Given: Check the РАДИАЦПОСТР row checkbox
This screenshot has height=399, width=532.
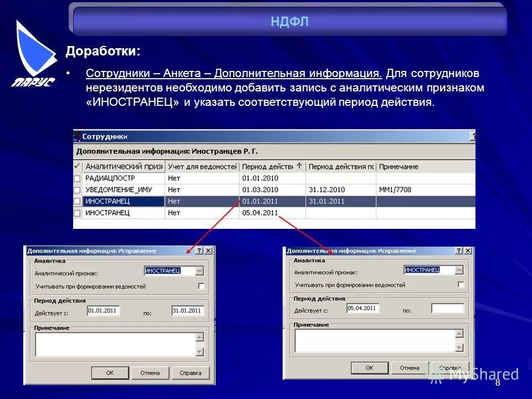Looking at the screenshot, I should [77, 178].
